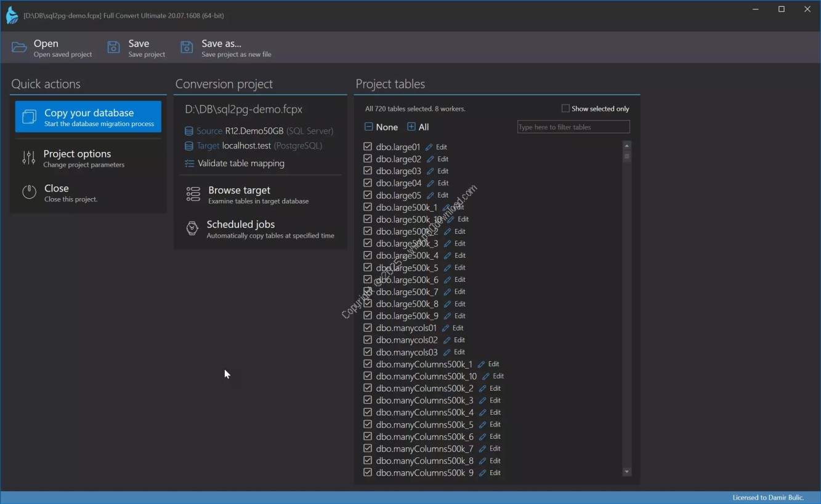Screen dimensions: 821x504
Task: Uncheck the dbo.manyColumns500k_10 table checkbox
Action: coord(368,376)
